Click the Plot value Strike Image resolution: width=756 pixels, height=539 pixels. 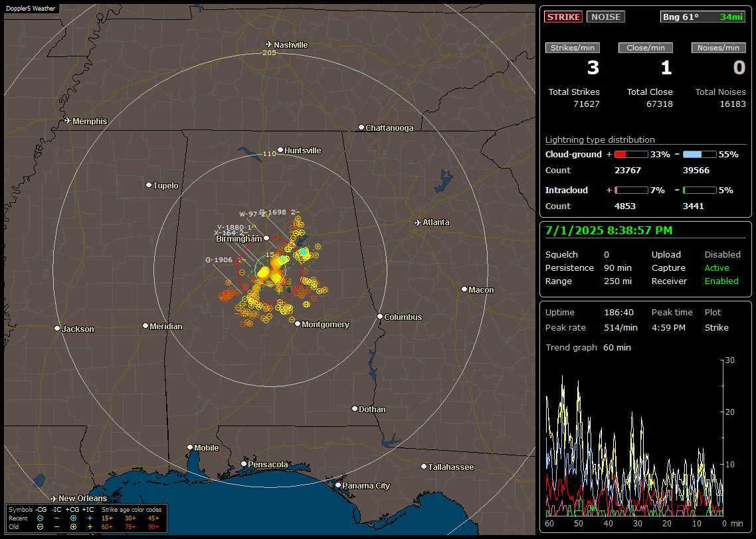pyautogui.click(x=716, y=327)
